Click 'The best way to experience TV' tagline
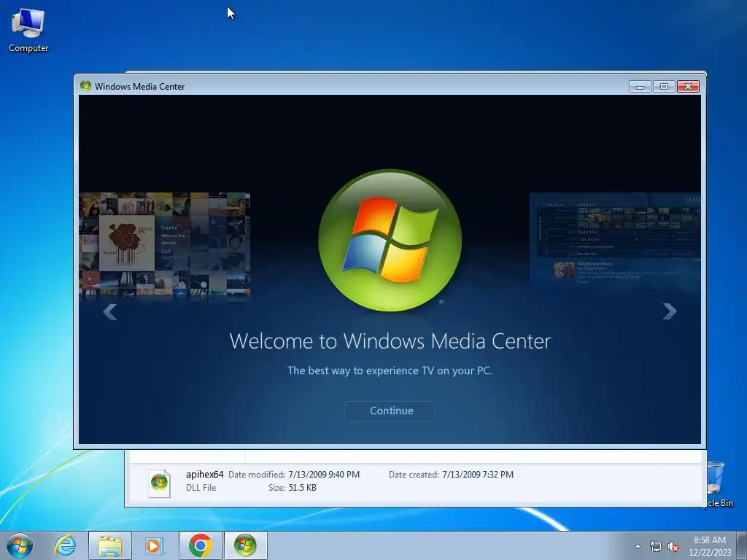This screenshot has width=747, height=560. (x=390, y=370)
